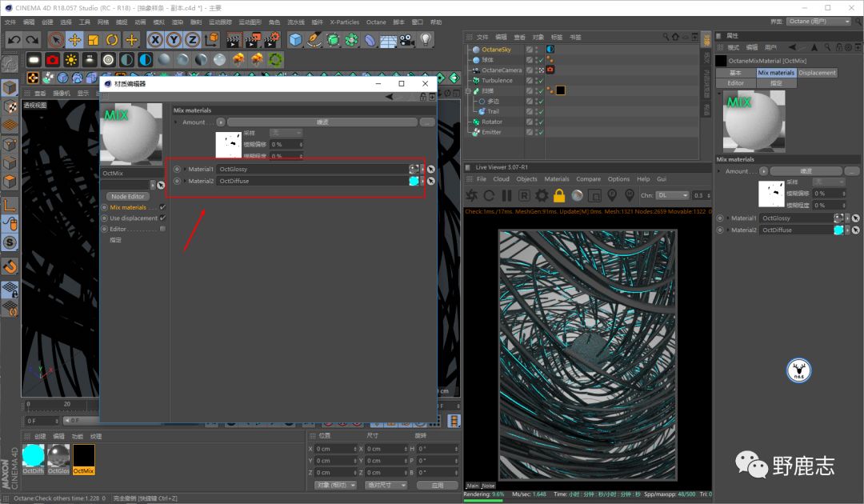Screen dimensions: 864x504
Task: Open the Octane layout dropdown at top right
Action: click(818, 22)
